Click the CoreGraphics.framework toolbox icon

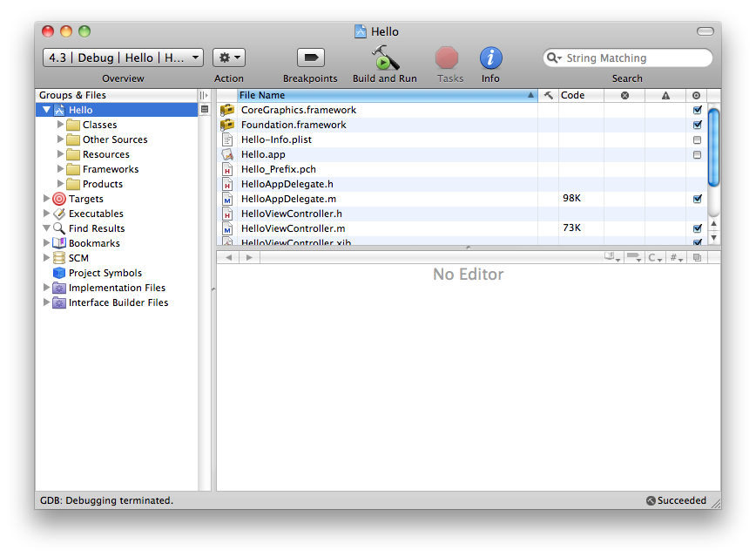227,110
